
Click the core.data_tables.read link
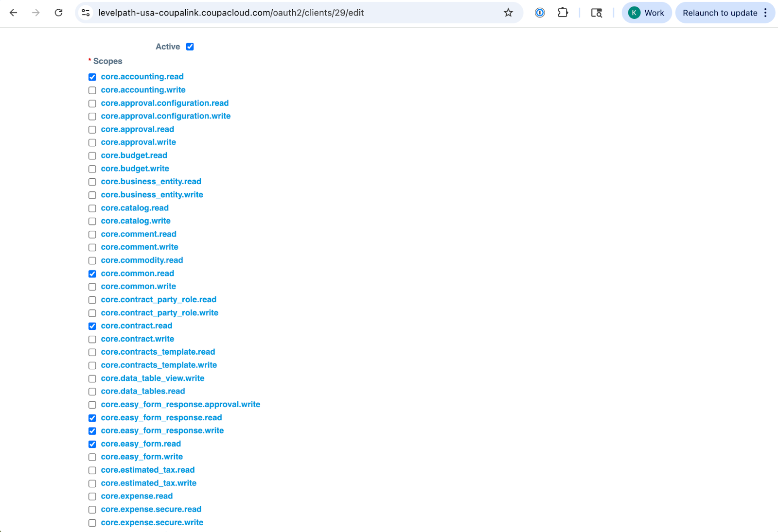point(142,391)
